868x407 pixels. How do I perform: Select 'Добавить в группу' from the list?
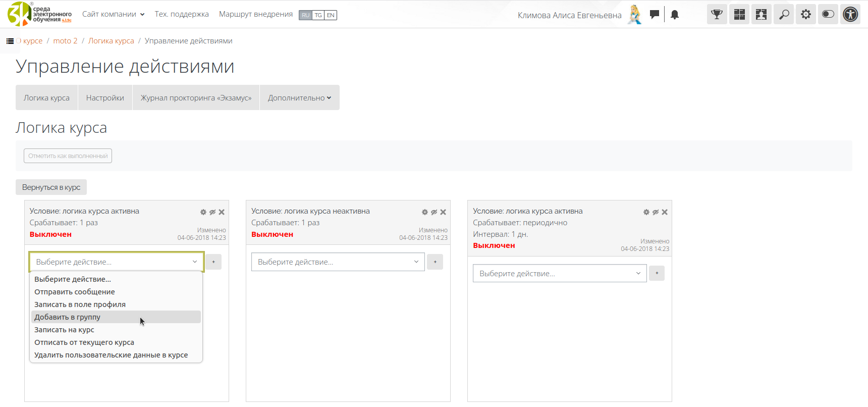67,317
